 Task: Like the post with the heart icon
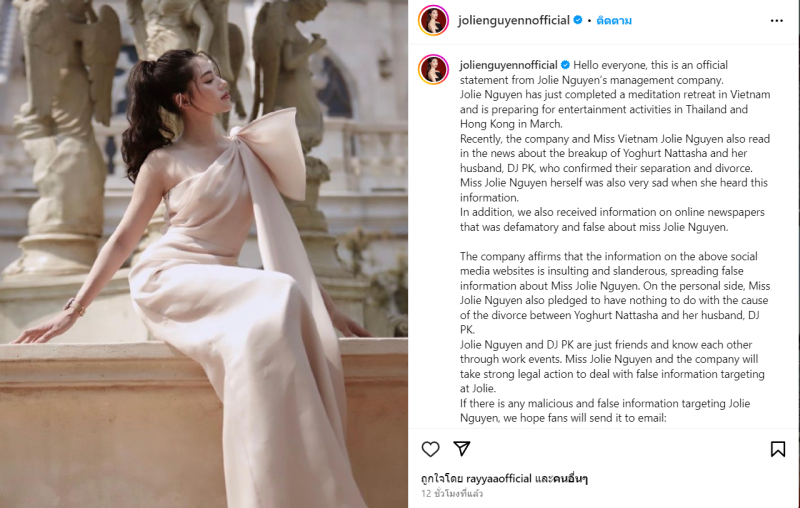click(430, 449)
